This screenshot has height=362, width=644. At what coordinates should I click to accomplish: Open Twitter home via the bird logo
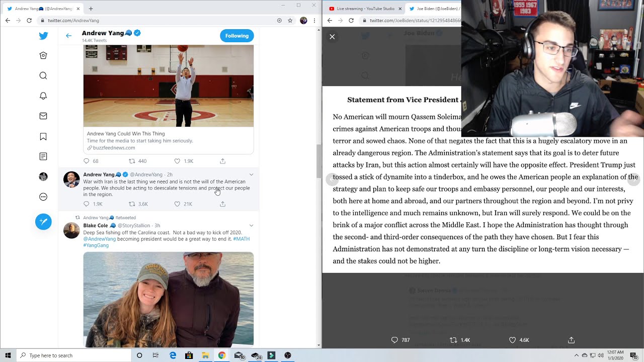click(x=43, y=36)
